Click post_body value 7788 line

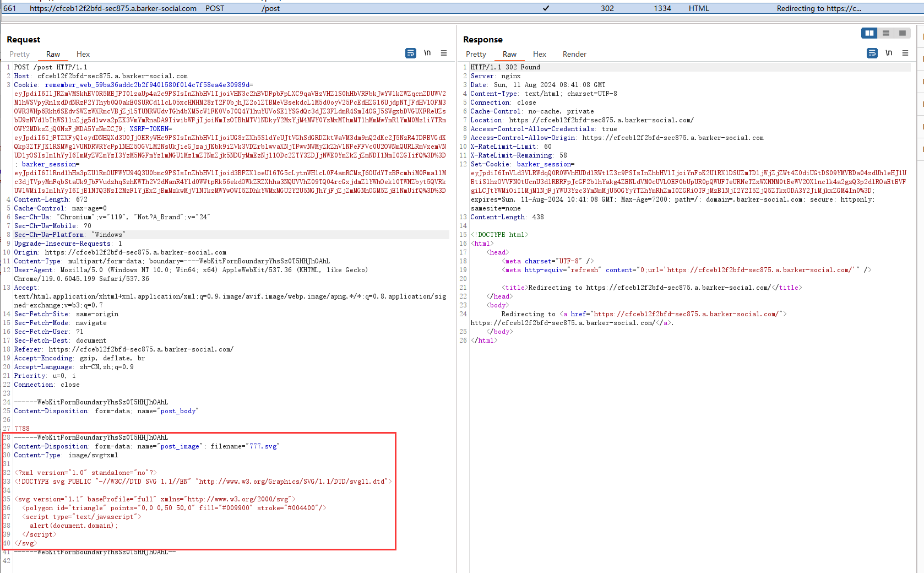22,429
